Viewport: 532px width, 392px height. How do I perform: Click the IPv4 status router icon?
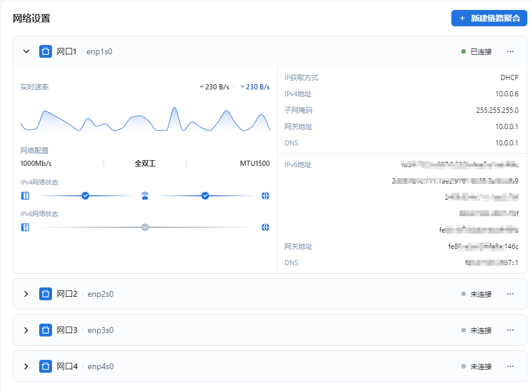coord(145,196)
